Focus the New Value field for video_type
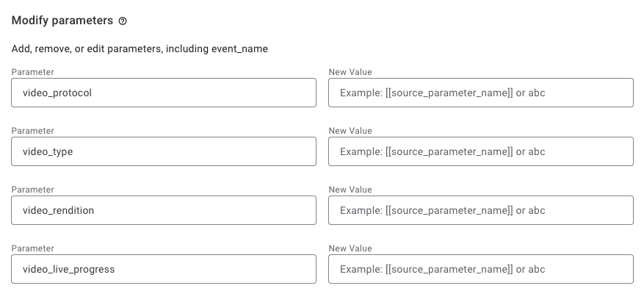Screen dimensions: 644x294 click(480, 151)
